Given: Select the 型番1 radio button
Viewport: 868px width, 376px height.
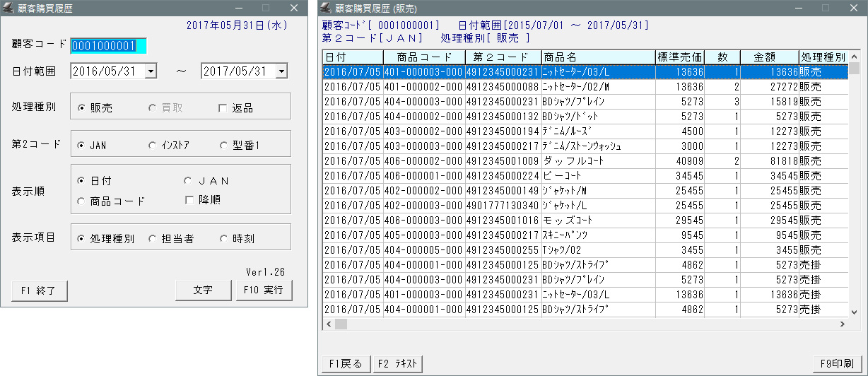Looking at the screenshot, I should click(223, 145).
